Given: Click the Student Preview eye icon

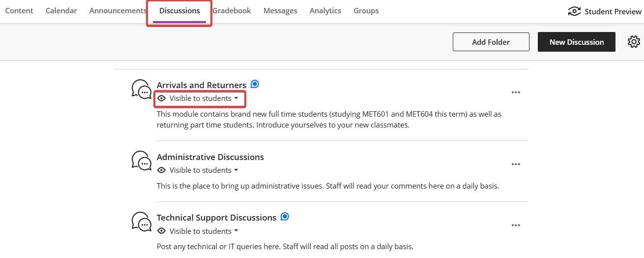Looking at the screenshot, I should point(574,11).
